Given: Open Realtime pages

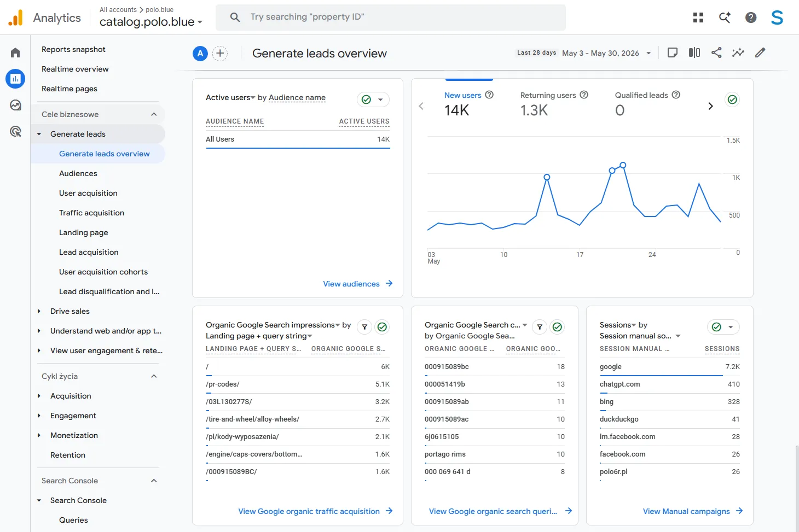Looking at the screenshot, I should [x=70, y=89].
